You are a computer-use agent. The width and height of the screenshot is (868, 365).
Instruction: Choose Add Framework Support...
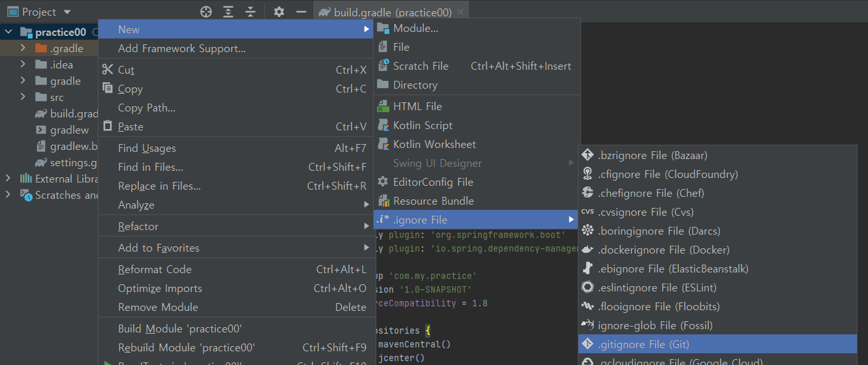click(236, 48)
